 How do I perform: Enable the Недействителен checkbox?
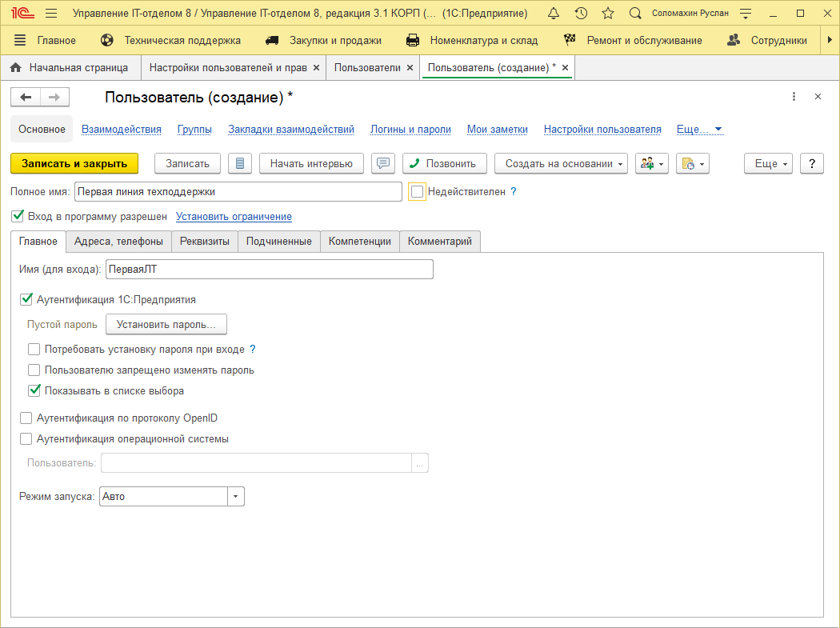pos(417,192)
